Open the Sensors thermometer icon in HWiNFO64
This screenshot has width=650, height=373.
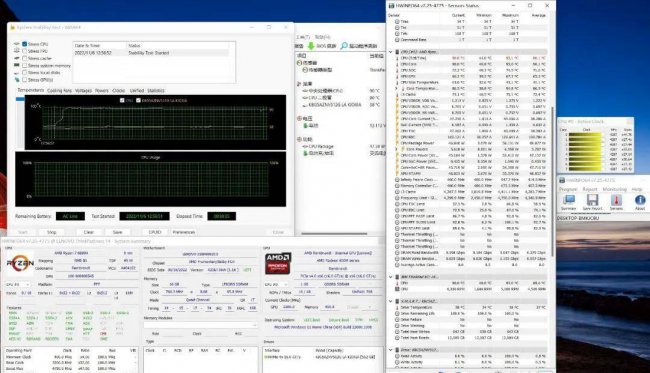[616, 200]
